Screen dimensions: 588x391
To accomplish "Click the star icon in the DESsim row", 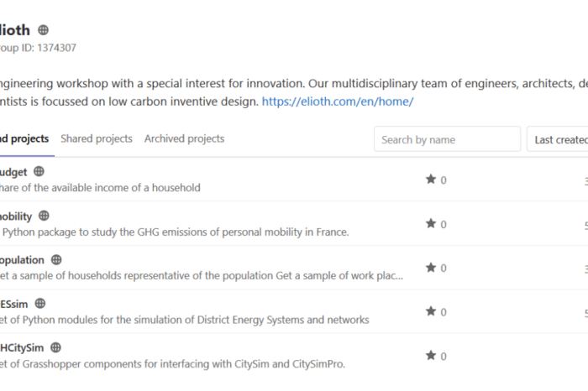I will click(x=431, y=312).
